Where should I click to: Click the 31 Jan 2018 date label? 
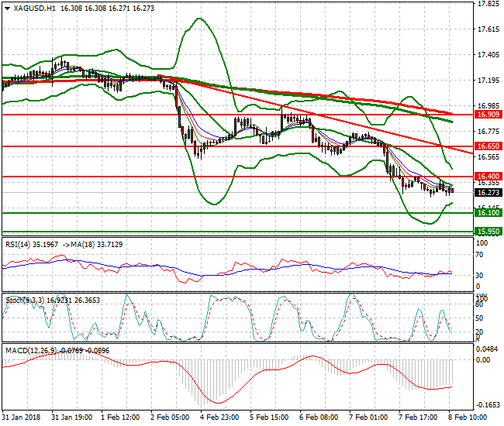pyautogui.click(x=21, y=417)
